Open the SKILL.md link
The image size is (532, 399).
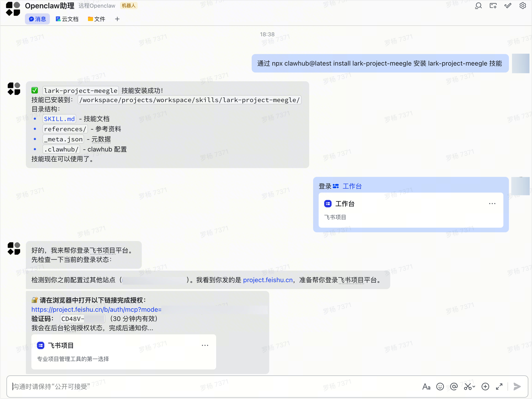[x=59, y=119]
